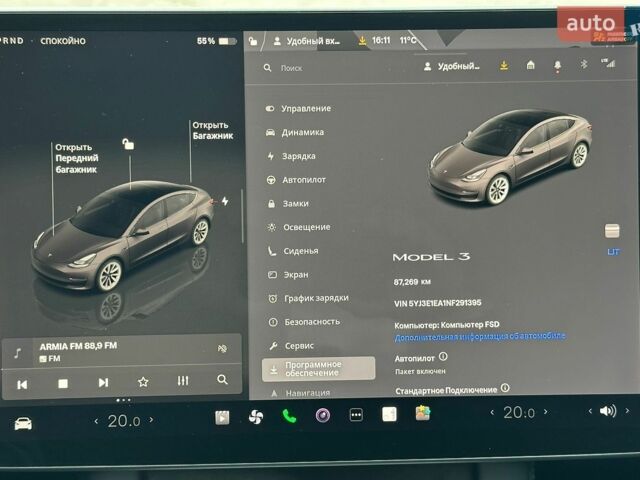
Task: Lower volume with left arrow
Action: point(590,411)
